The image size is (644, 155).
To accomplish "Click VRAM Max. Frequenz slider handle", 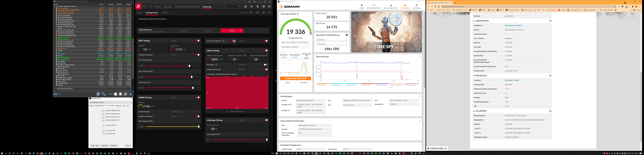I will [x=199, y=127].
